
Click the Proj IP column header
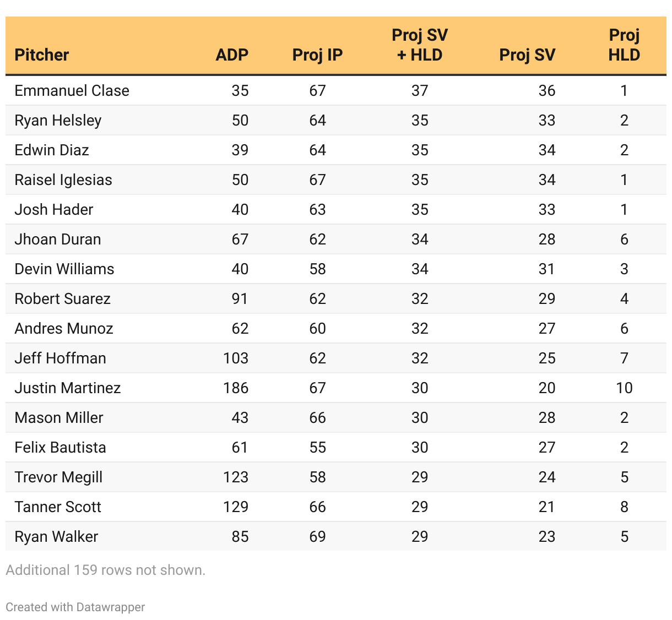(317, 55)
